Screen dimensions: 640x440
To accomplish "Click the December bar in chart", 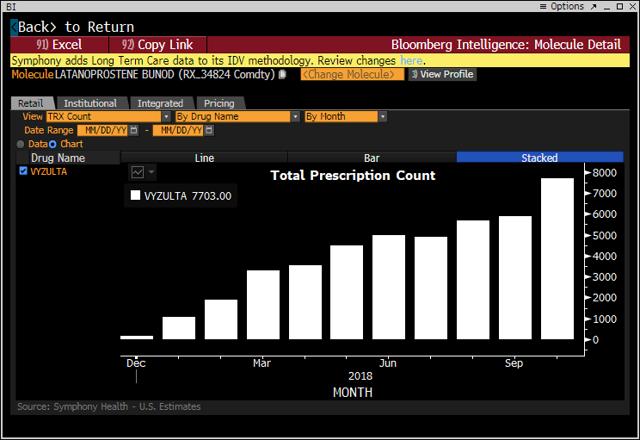I will click(x=137, y=338).
